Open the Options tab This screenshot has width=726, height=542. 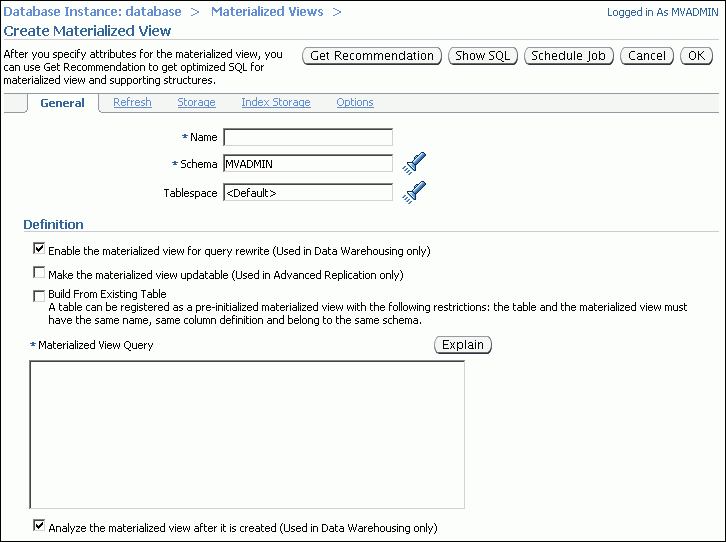[355, 102]
